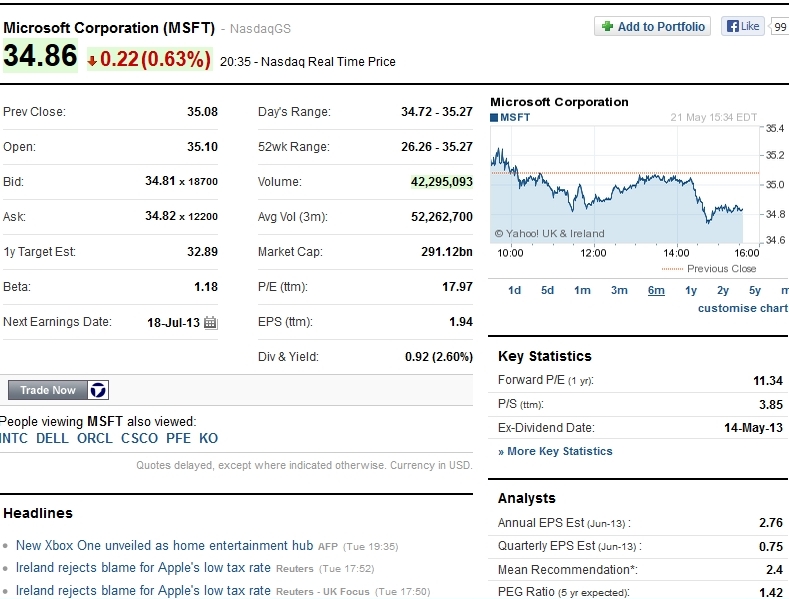789x599 pixels.
Task: Click the Facebook Like button
Action: 743,26
